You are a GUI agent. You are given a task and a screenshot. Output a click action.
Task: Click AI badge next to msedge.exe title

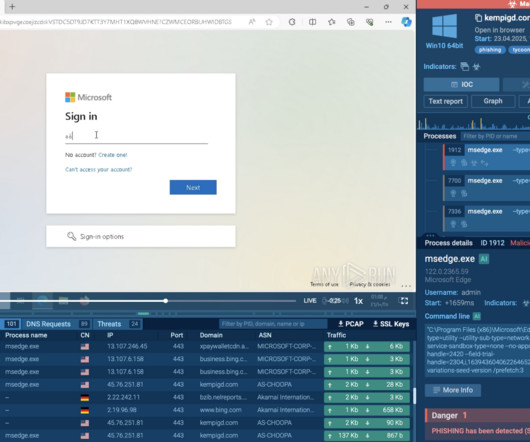484,259
